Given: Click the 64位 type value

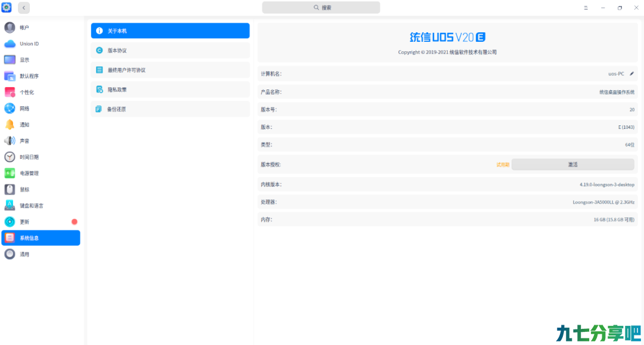Looking at the screenshot, I should point(630,144).
